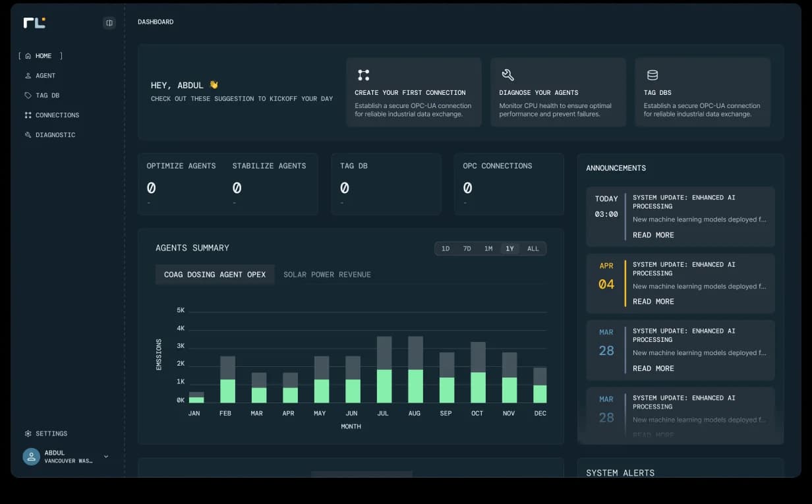
Task: Click the Diagnostic wrench icon
Action: tap(28, 135)
